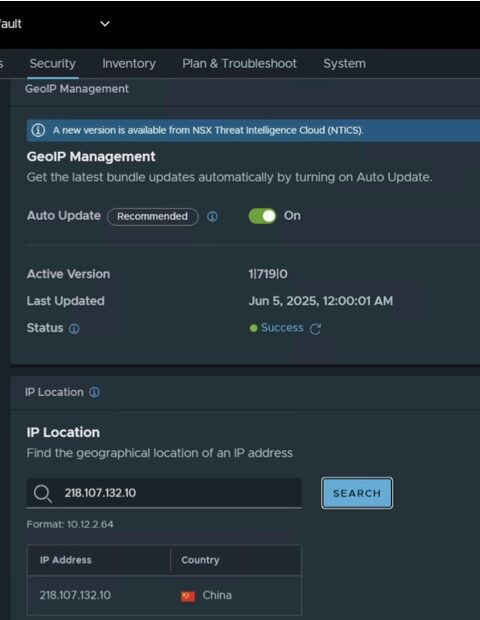Screen dimensions: 480x620
Task: Click info icon in NTICS new version banner
Action: tap(38, 130)
